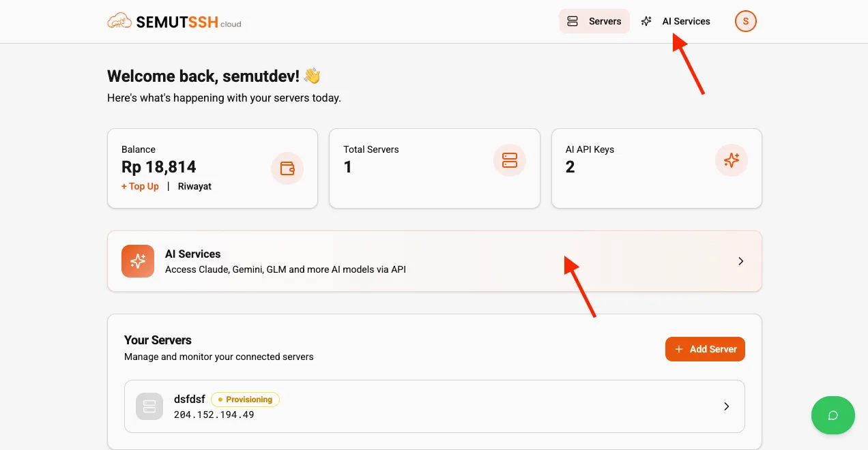This screenshot has height=450, width=868.
Task: Open the Riwayat transaction history
Action: point(194,185)
